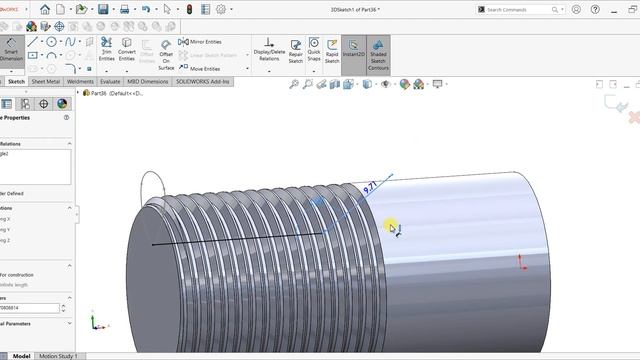Select the Circle sketch tool
Screen dimensions: 640x360
pos(51,42)
